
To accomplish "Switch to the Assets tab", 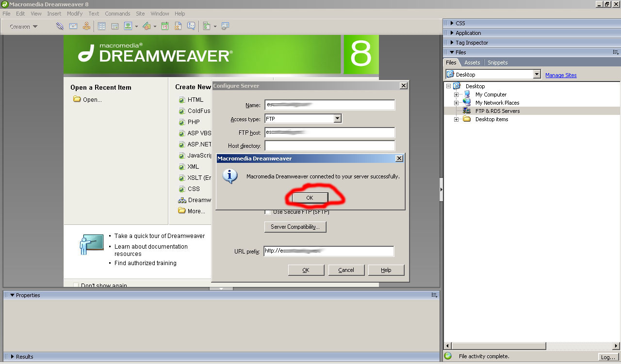I will click(x=472, y=63).
